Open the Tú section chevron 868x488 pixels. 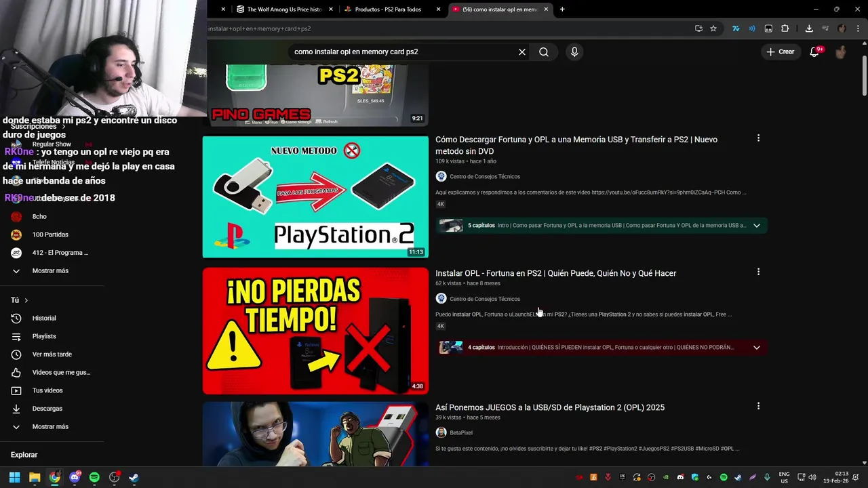26,300
